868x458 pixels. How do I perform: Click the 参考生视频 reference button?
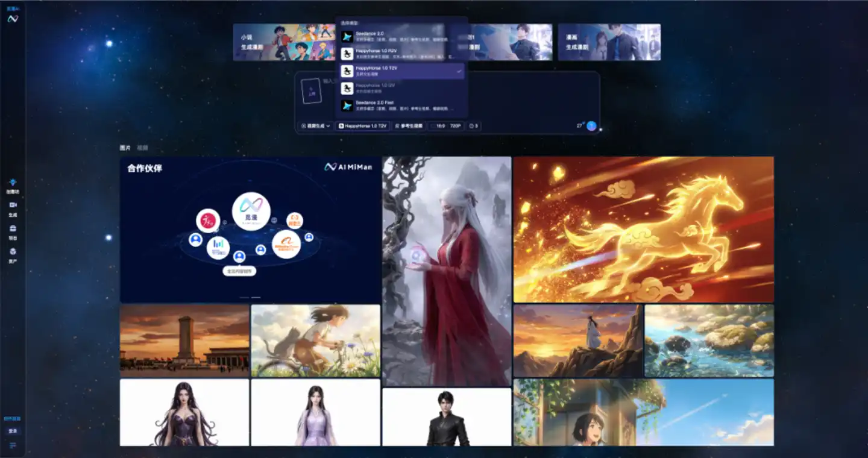coord(409,126)
